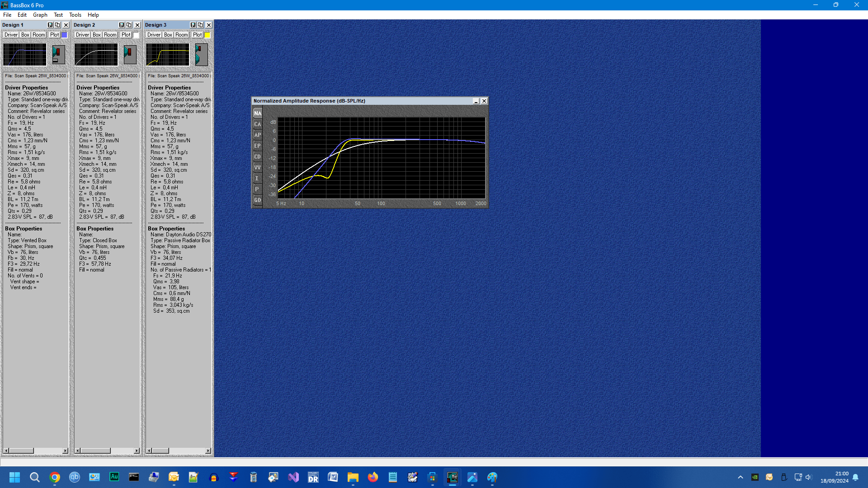Image resolution: width=868 pixels, height=488 pixels.
Task: Open File Explorer from the taskbar
Action: [353, 477]
